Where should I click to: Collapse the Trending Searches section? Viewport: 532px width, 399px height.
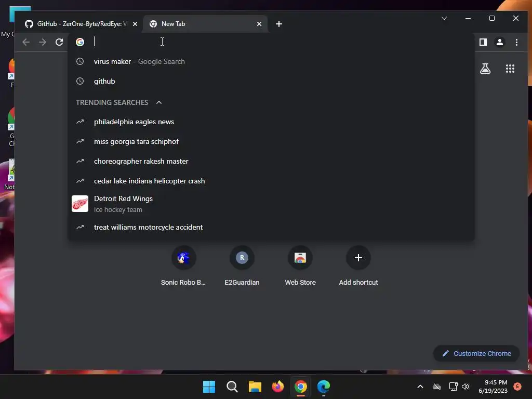(x=159, y=102)
